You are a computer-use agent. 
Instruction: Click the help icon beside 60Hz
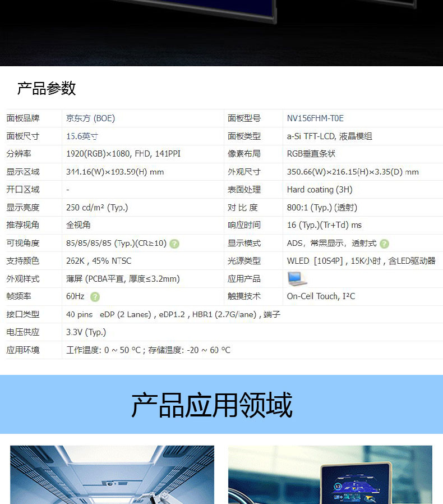[95, 297]
